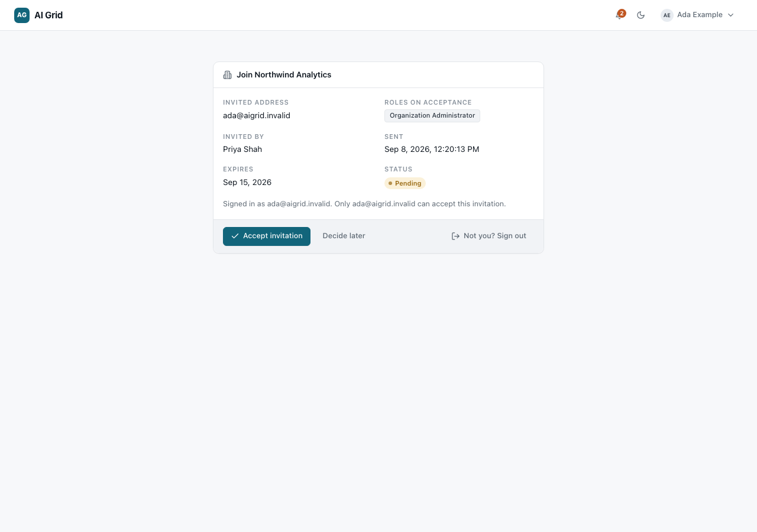Click the Signed in as notice text
Viewport: 757px width, 532px height.
(x=364, y=204)
